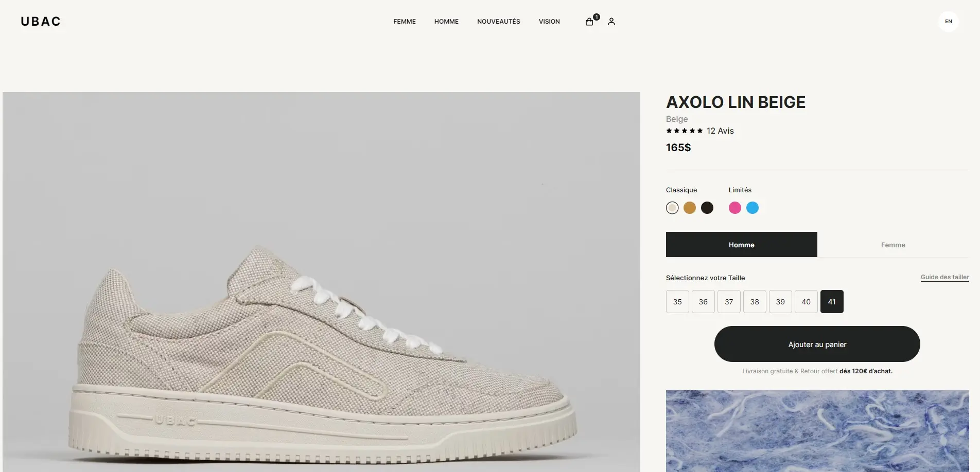Viewport: 980px width, 472px height.
Task: Open Guide des tailler link
Action: point(945,277)
